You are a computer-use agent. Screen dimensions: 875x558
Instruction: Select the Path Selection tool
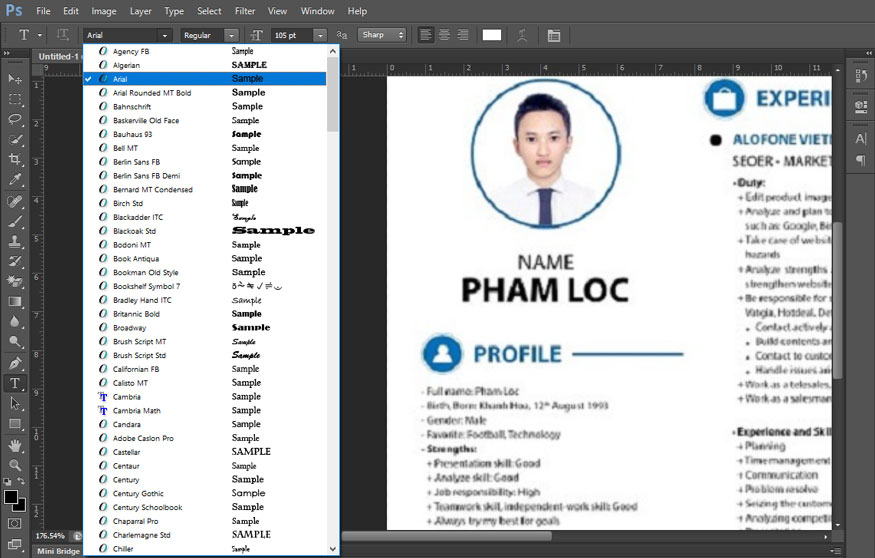coord(15,403)
